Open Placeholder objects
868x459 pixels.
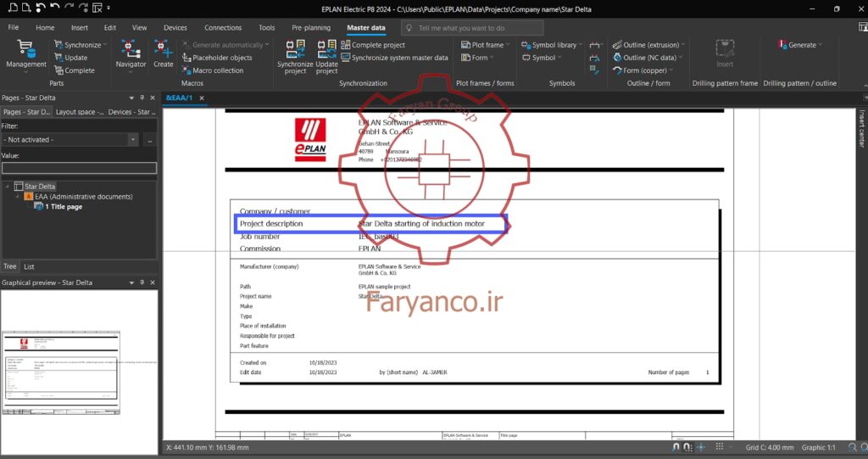[x=217, y=58]
